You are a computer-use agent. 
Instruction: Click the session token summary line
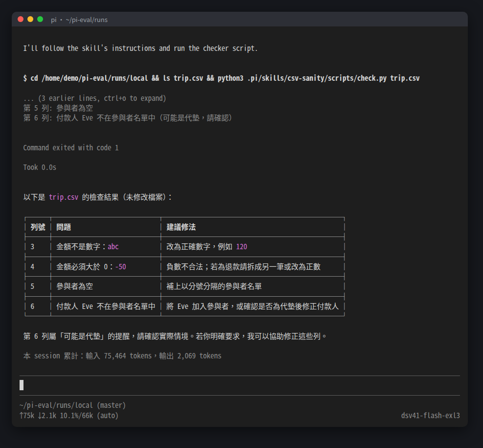[122, 356]
